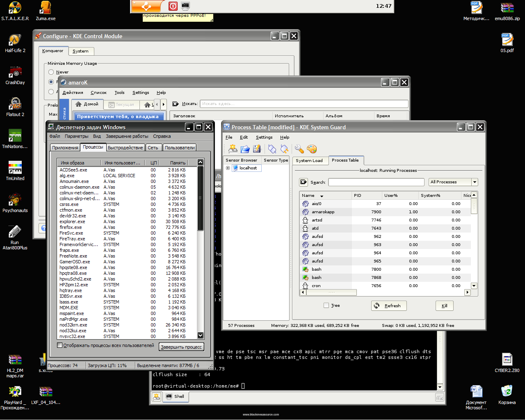This screenshot has height=420, width=525.
Task: Select the CrashDay desktop icon
Action: pos(15,75)
